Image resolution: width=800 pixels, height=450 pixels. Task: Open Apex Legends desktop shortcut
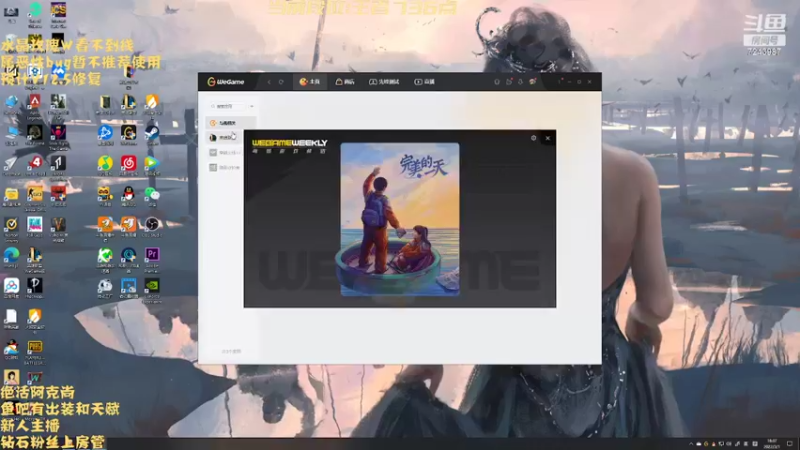35,106
